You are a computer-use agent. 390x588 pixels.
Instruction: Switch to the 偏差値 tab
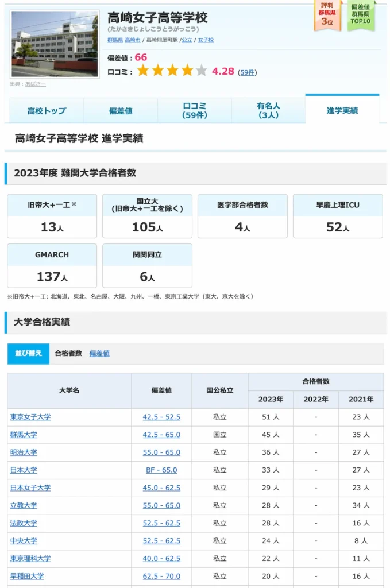pyautogui.click(x=121, y=111)
